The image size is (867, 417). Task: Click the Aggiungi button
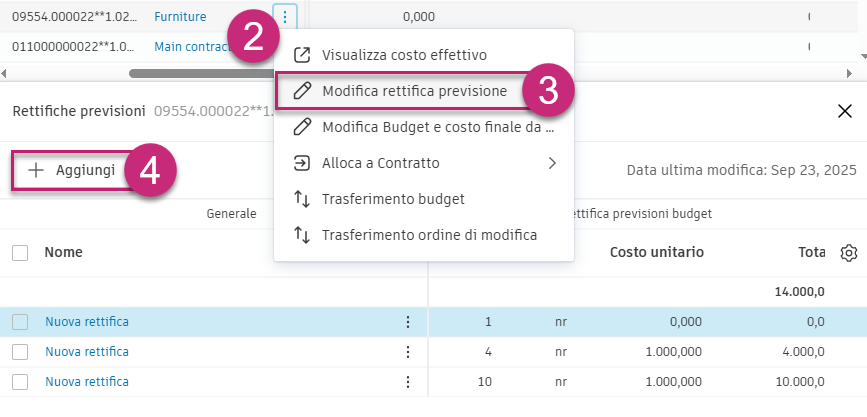[72, 170]
